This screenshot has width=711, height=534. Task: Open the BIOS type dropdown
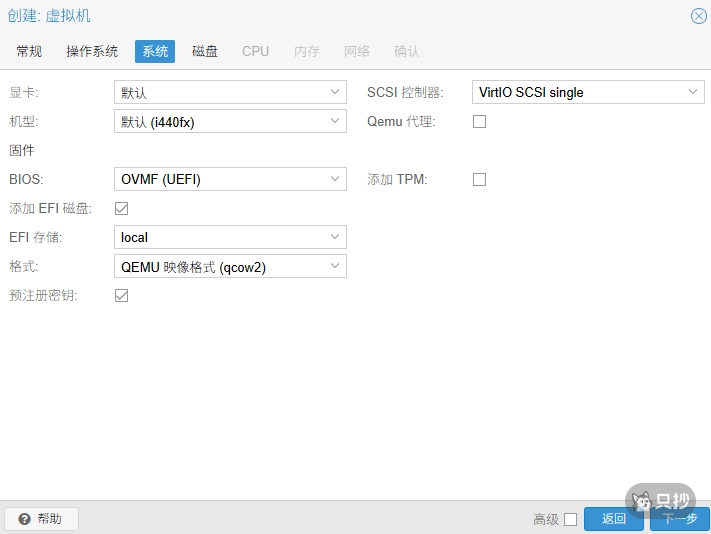pos(335,180)
